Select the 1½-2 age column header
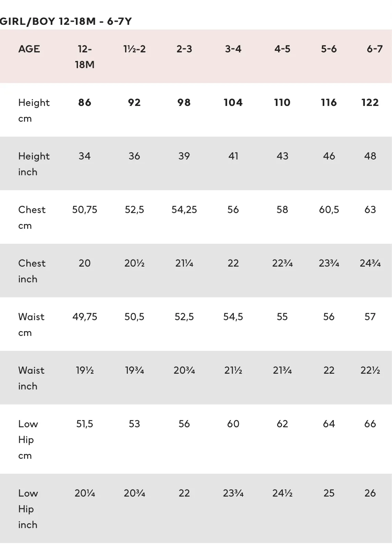 [x=134, y=49]
